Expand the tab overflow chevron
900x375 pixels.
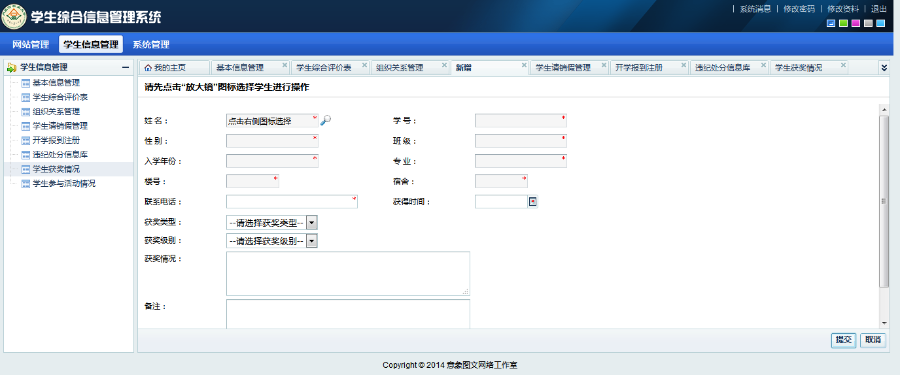click(885, 68)
